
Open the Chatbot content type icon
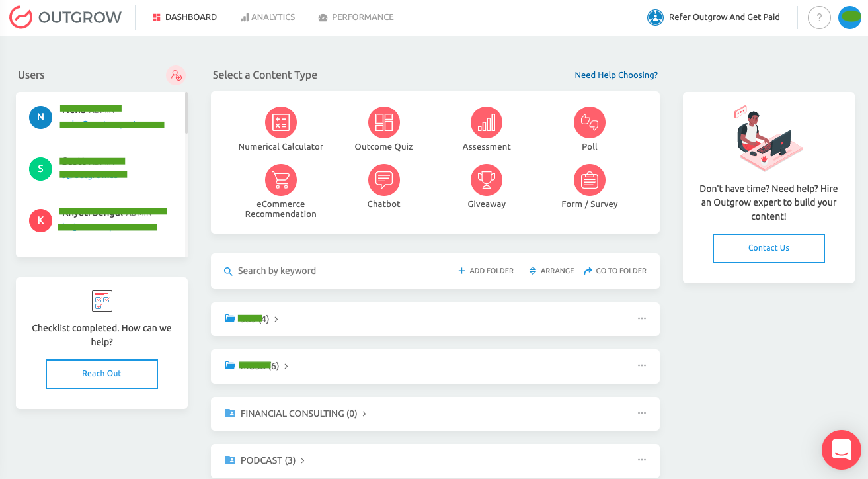pyautogui.click(x=383, y=179)
